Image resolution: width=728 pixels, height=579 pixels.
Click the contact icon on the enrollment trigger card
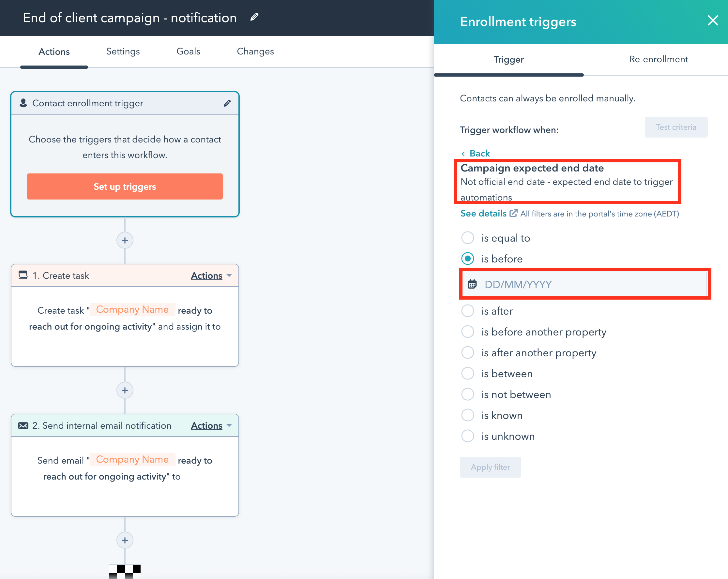click(23, 103)
